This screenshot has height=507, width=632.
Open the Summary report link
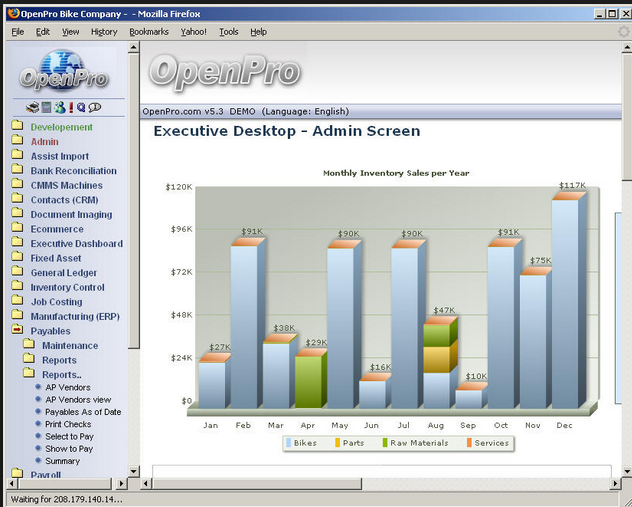(62, 461)
